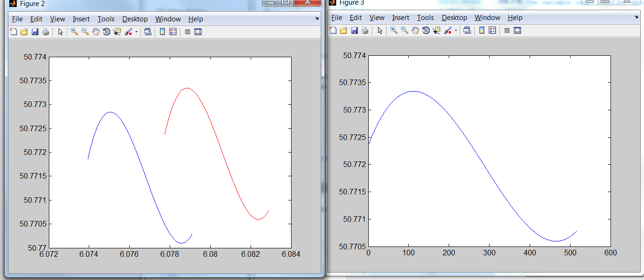This screenshot has width=644, height=280.
Task: Click Show Plot Tools button in Figure 3
Action: tap(517, 31)
